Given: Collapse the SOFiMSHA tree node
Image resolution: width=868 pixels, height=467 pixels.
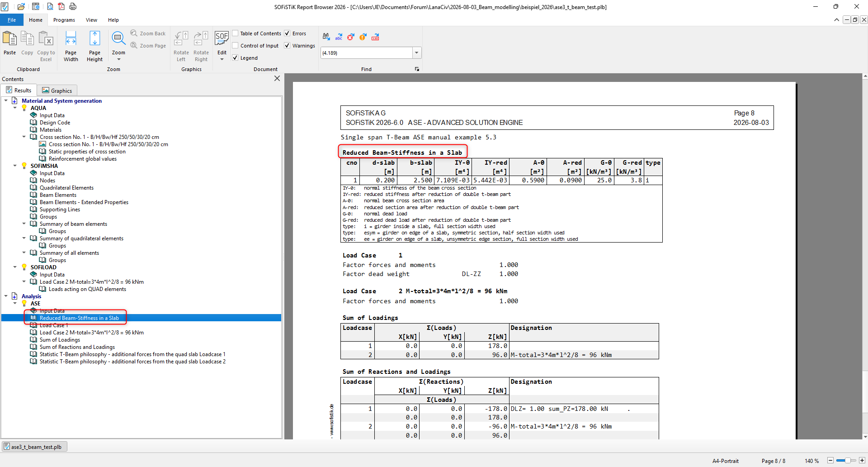Looking at the screenshot, I should 15,166.
